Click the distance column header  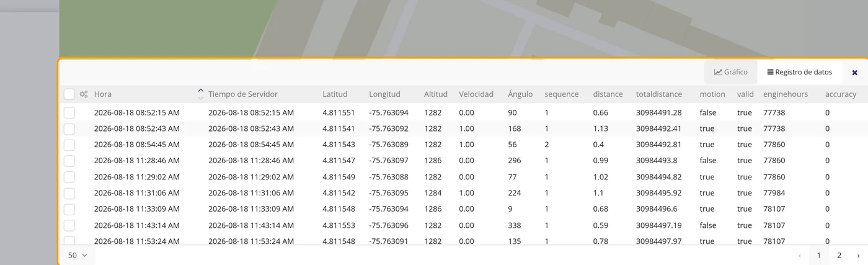tap(608, 94)
